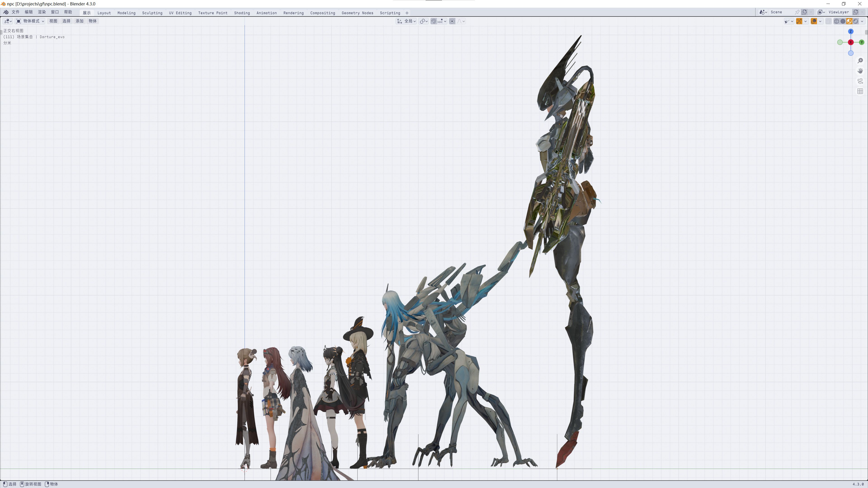Pin the scene to the workspace
868x488 pixels.
click(x=797, y=12)
